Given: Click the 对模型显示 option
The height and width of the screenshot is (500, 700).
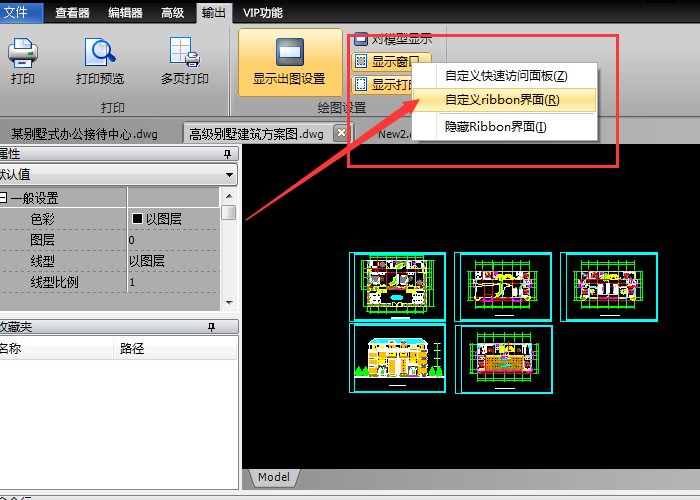Looking at the screenshot, I should pos(393,39).
